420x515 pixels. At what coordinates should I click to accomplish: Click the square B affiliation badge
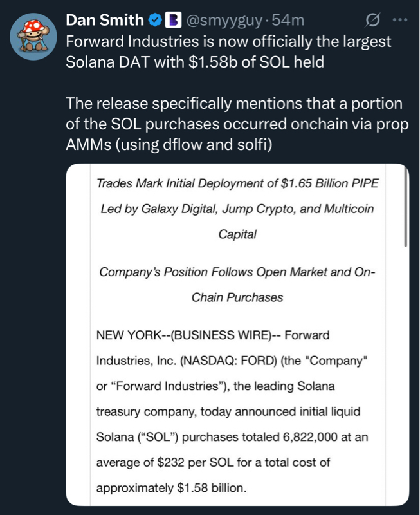173,21
